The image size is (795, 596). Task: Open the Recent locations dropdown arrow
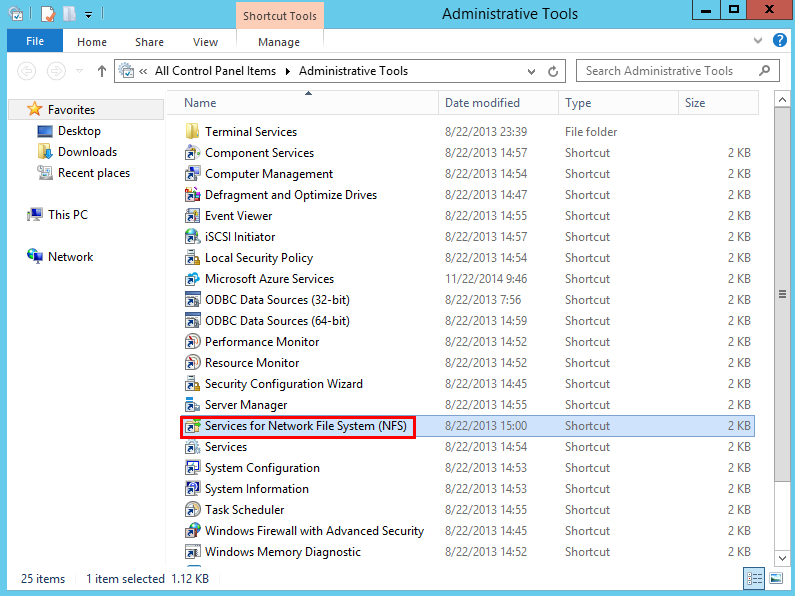pyautogui.click(x=80, y=71)
